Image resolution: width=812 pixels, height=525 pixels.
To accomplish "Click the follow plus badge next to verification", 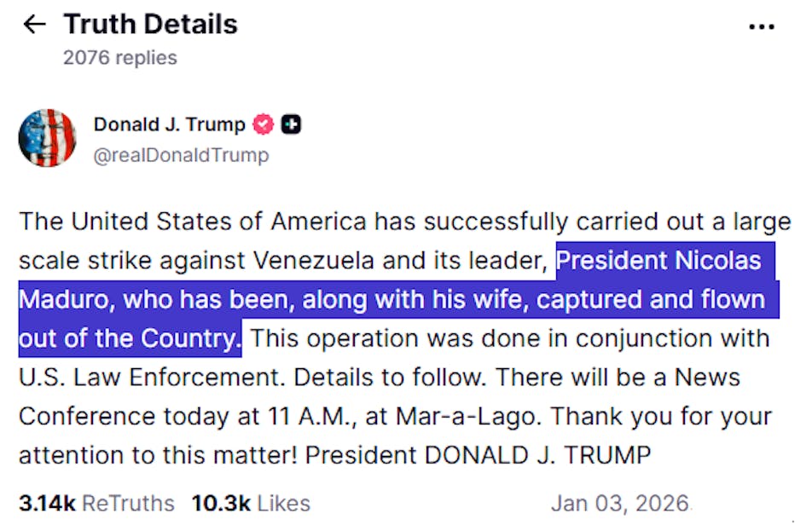I will (x=290, y=124).
